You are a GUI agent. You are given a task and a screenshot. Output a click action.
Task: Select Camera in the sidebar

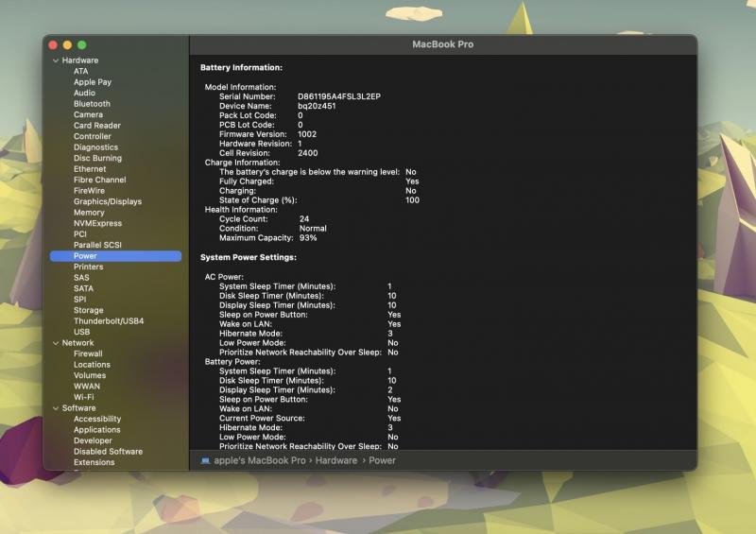pos(88,114)
